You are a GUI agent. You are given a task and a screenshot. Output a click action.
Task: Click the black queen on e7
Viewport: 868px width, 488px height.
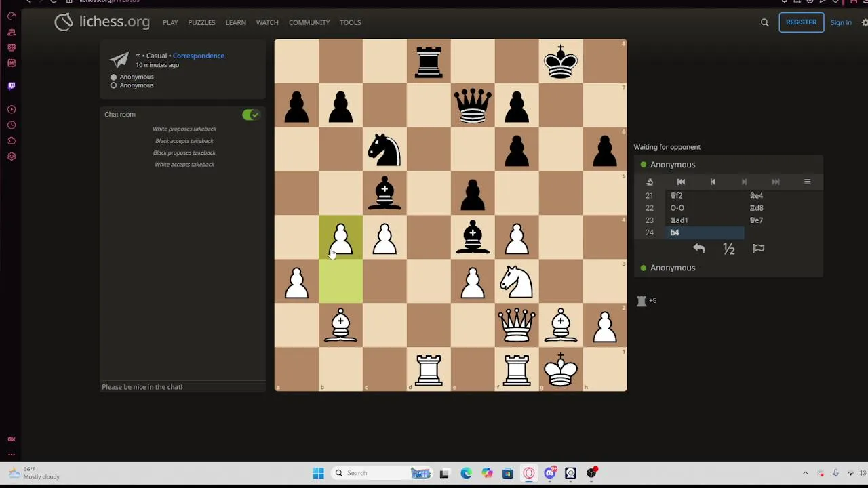point(473,105)
